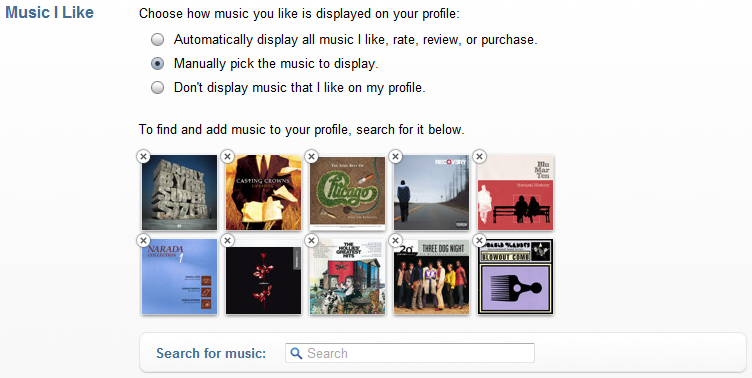The height and width of the screenshot is (378, 752).
Task: Remove the Blu Mar Ten album
Action: [479, 156]
